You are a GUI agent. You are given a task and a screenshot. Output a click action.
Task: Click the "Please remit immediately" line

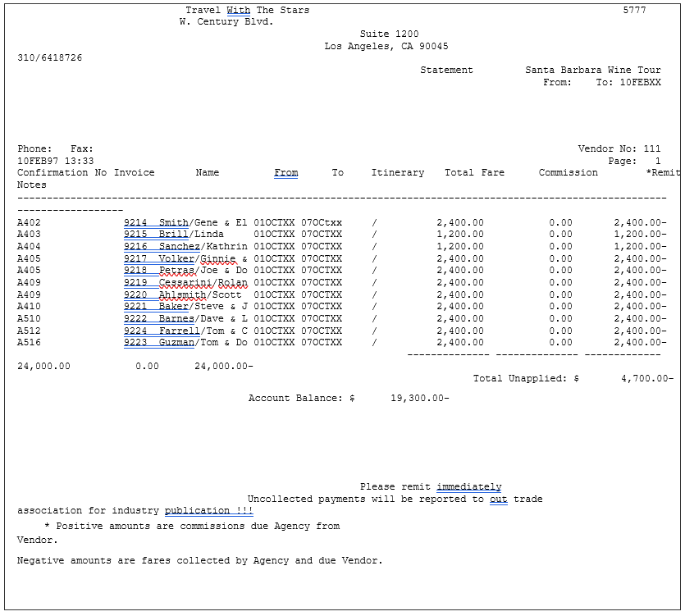pos(431,486)
